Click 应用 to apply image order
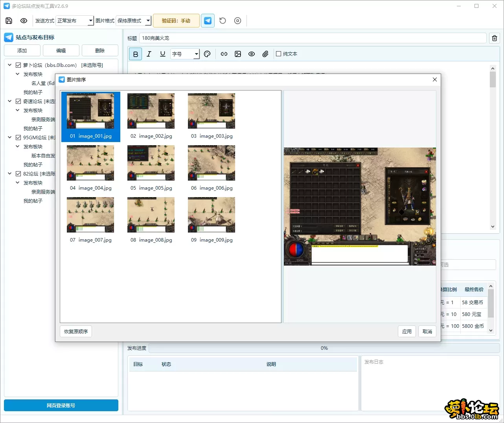The image size is (504, 423). click(407, 332)
